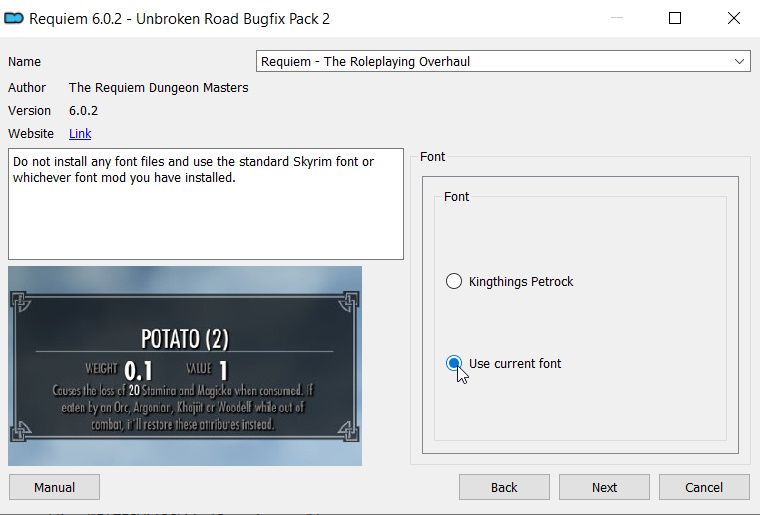Select the Kingthings Petrock font option
Viewport: 760px width, 515px height.
click(509, 281)
